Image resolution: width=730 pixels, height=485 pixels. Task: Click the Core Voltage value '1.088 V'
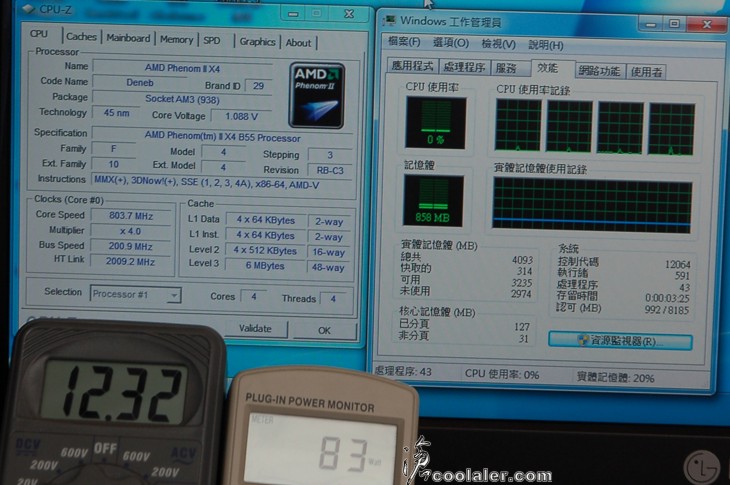[241, 116]
